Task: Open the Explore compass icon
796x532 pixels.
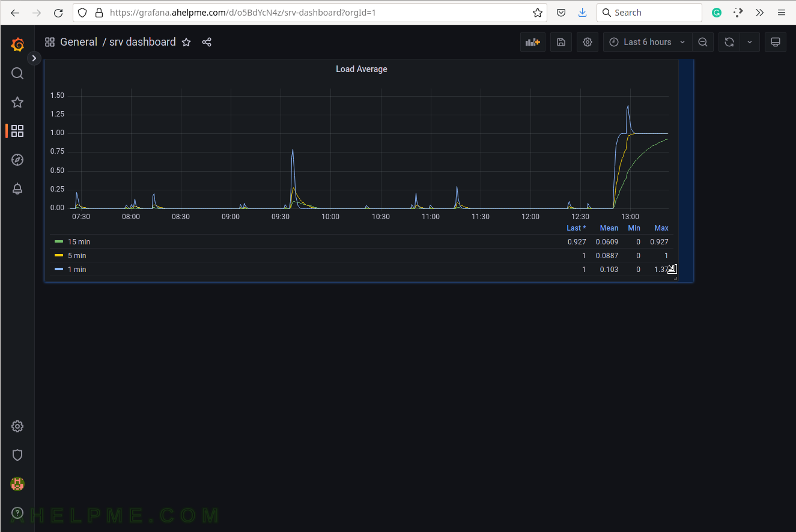Action: tap(17, 160)
